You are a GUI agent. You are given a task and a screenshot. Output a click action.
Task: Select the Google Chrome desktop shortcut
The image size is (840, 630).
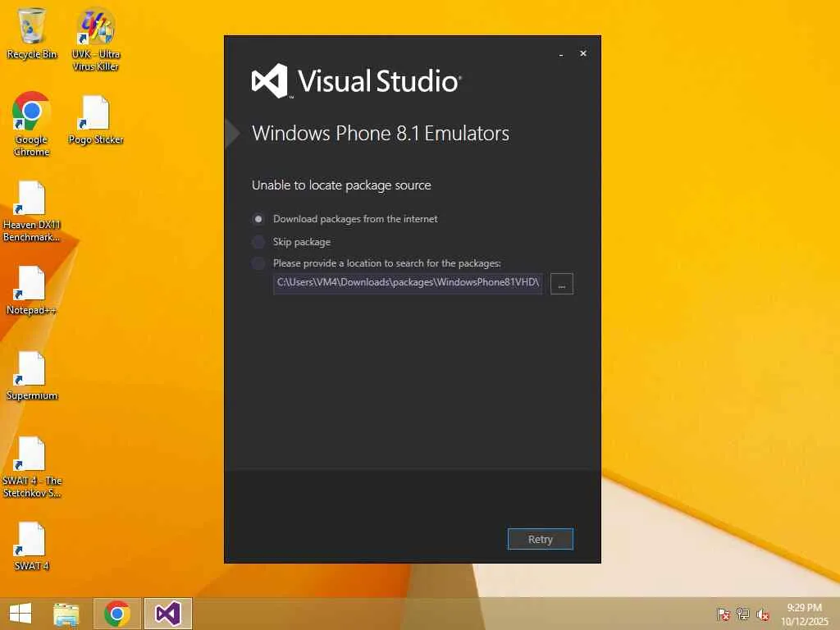coord(32,125)
